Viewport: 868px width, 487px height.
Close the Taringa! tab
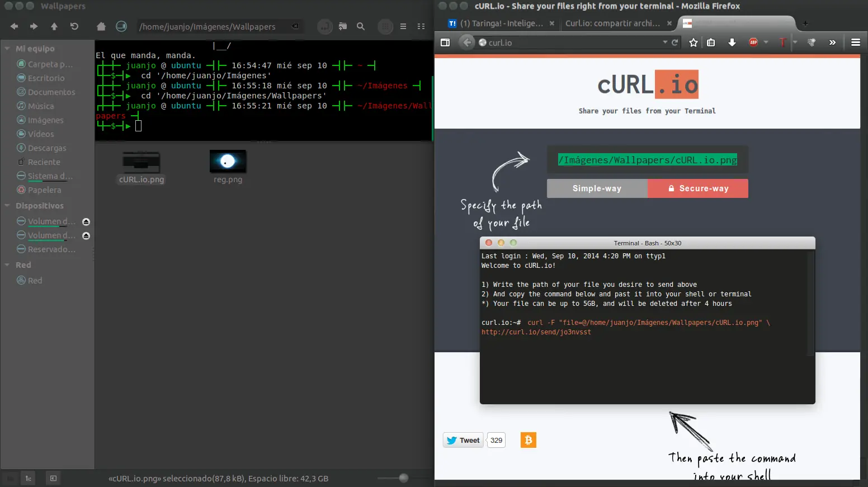tap(552, 23)
